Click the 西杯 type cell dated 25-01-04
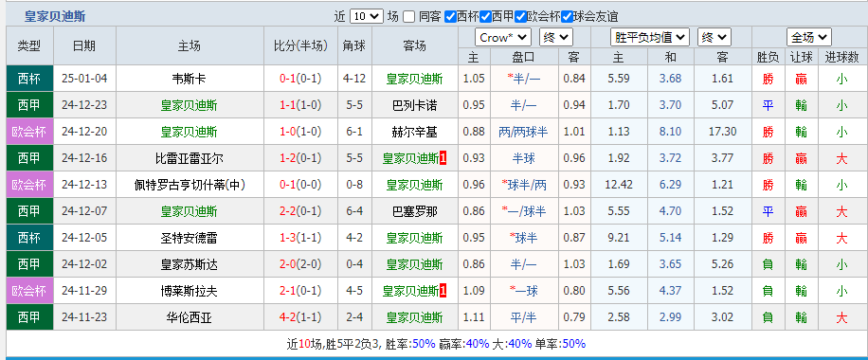The image size is (868, 360). [29, 79]
